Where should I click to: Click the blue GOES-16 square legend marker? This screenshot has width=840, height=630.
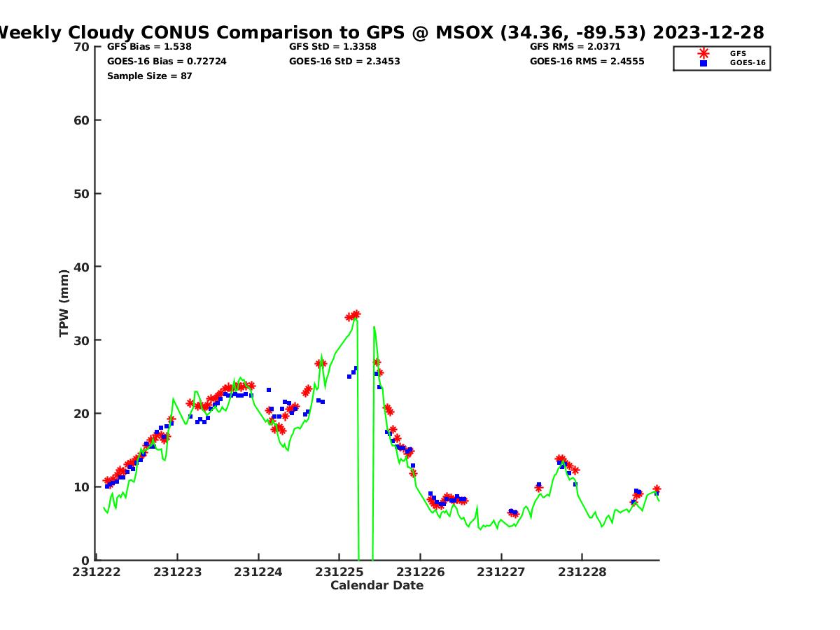(703, 63)
